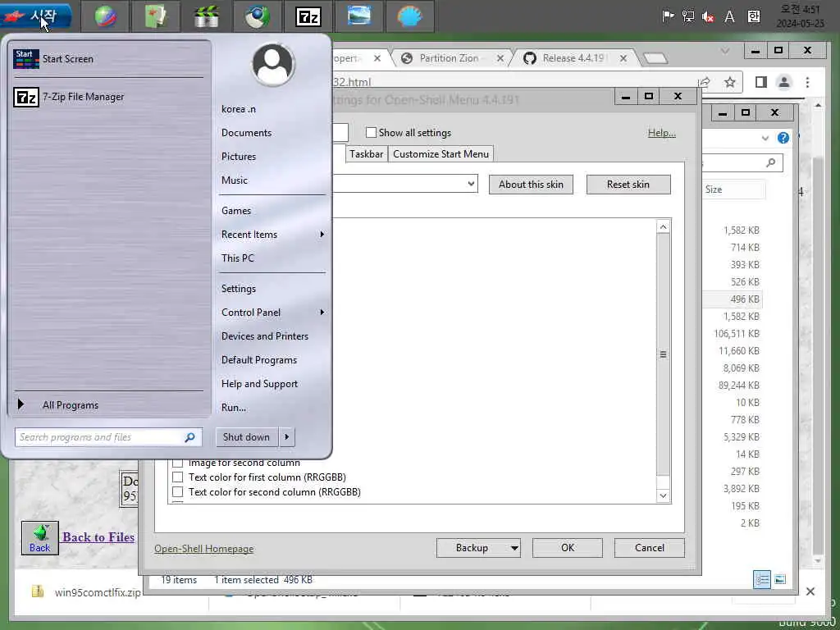Screen dimensions: 840x630
Task: Click the flag notification tray icon
Action: pos(668,16)
